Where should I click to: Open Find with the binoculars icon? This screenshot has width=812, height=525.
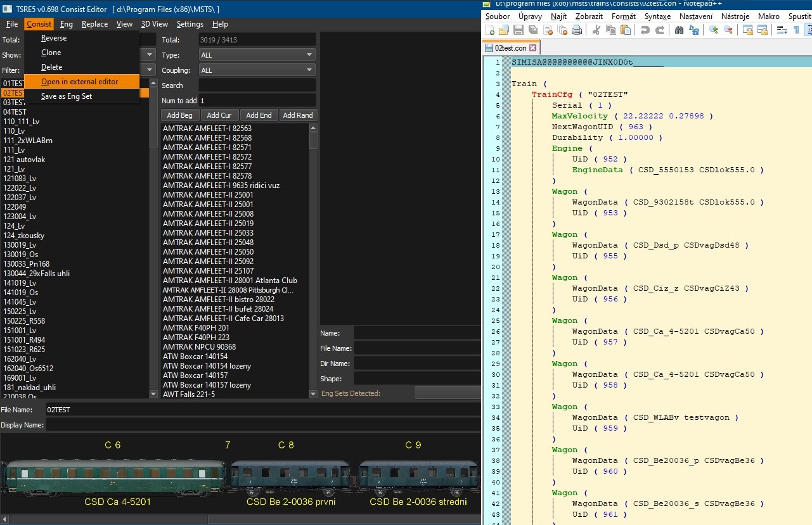click(x=680, y=30)
